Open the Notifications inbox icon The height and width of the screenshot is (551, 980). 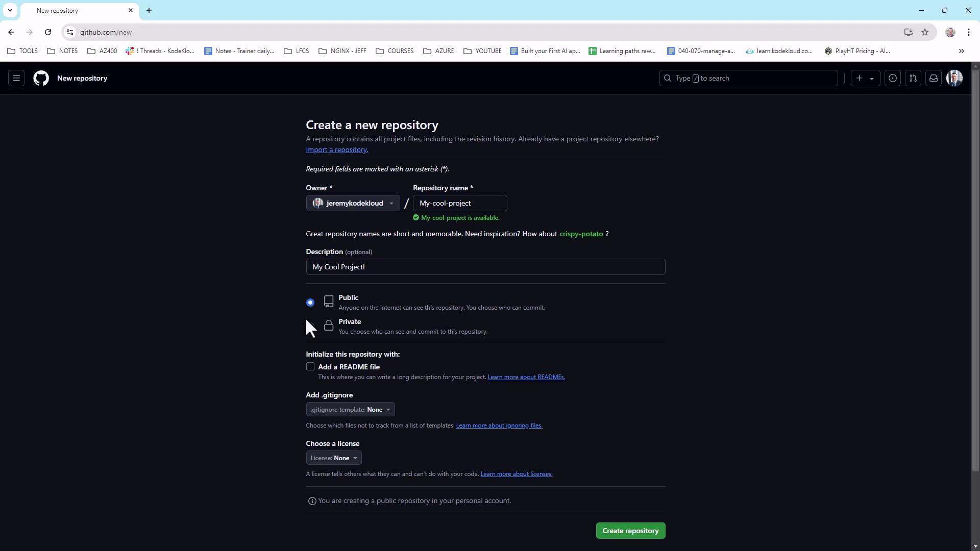[933, 78]
